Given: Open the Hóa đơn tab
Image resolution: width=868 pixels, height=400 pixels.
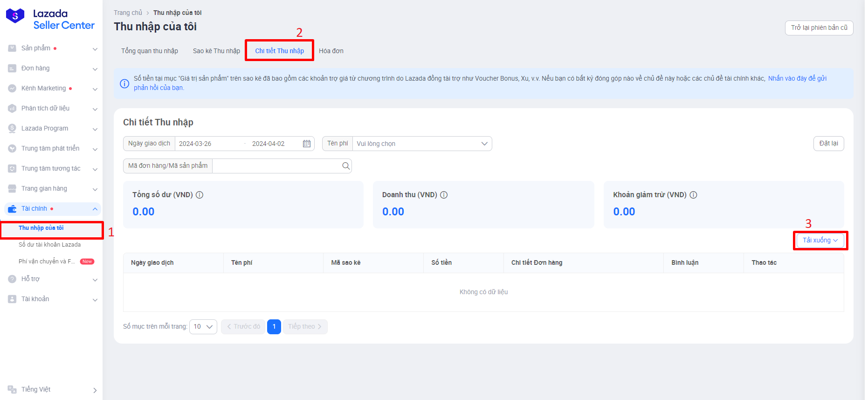Looking at the screenshot, I should (x=331, y=51).
